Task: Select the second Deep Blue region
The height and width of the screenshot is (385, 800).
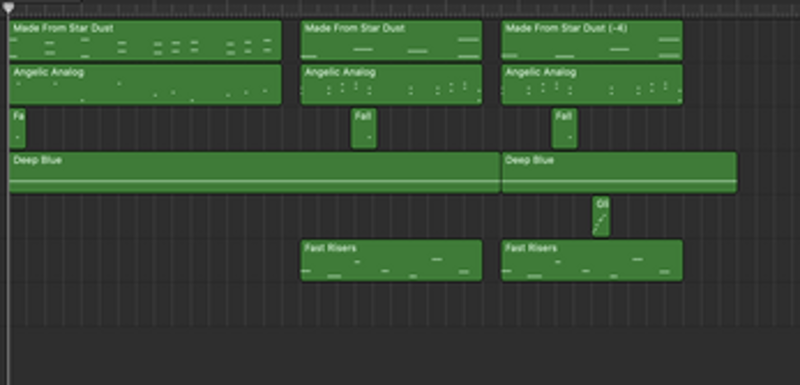Action: click(x=619, y=172)
